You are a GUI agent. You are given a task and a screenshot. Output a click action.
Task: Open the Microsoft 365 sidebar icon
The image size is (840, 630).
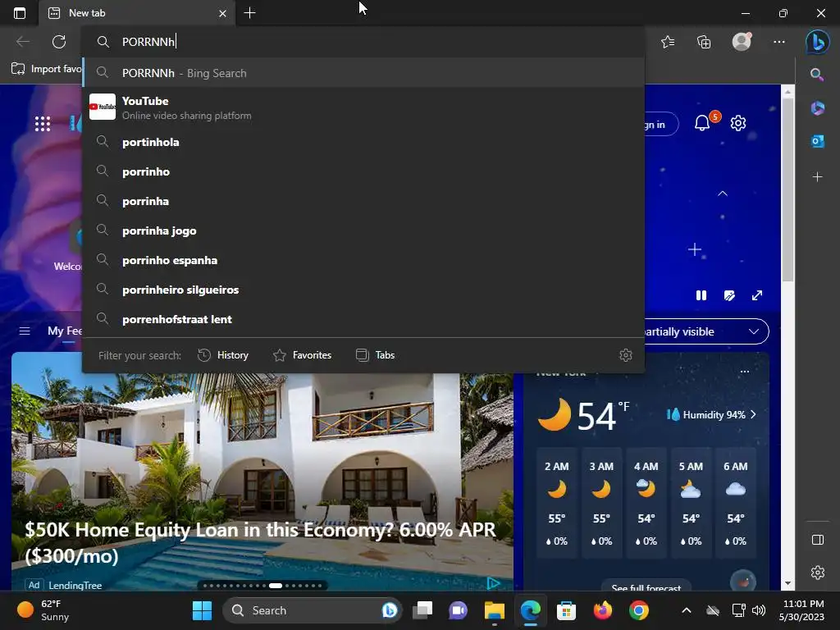818,107
